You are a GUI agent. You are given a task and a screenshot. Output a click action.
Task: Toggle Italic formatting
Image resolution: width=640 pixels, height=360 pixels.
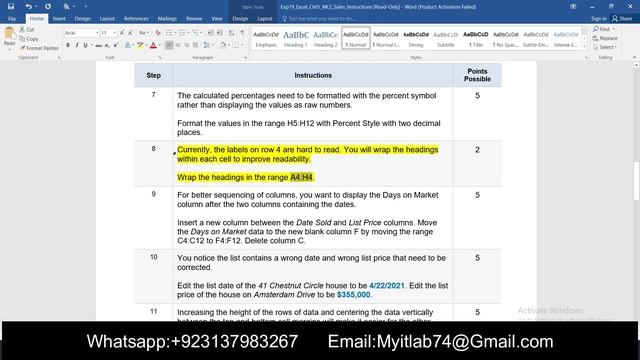76,45
